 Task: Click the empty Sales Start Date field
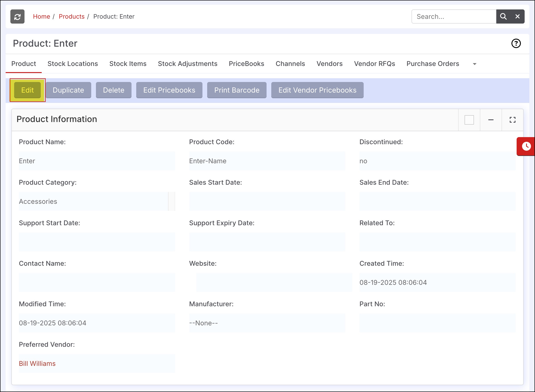tap(267, 201)
